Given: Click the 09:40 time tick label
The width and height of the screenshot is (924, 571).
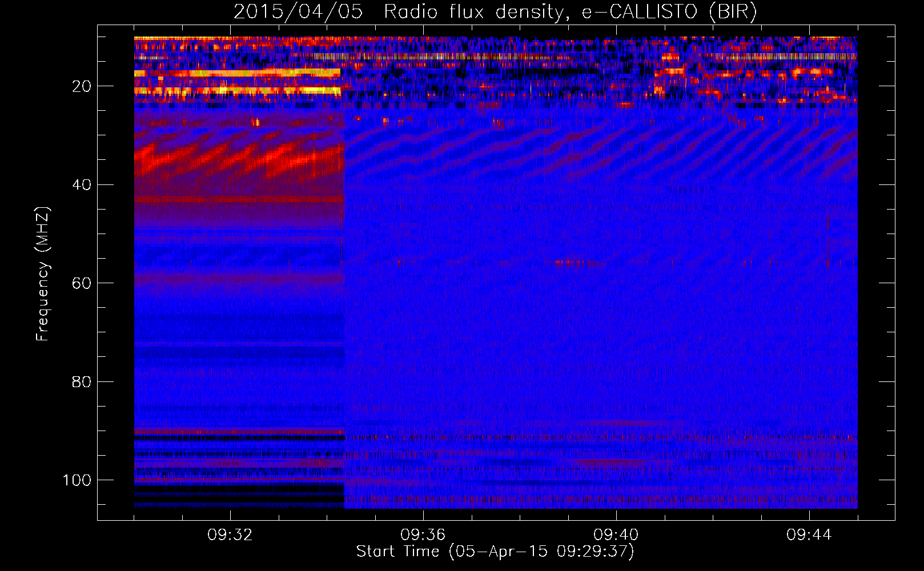Looking at the screenshot, I should click(x=616, y=535).
